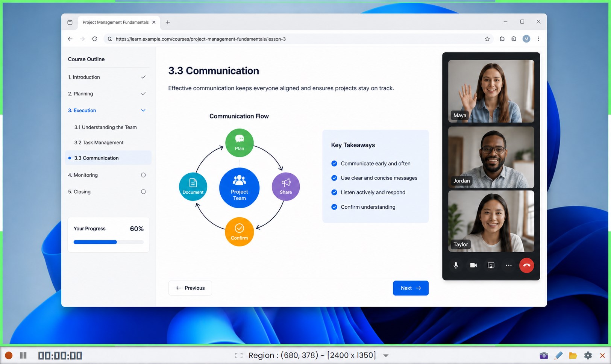Turn off the video camera in call
Viewport: 611px width, 364px height.
point(473,265)
